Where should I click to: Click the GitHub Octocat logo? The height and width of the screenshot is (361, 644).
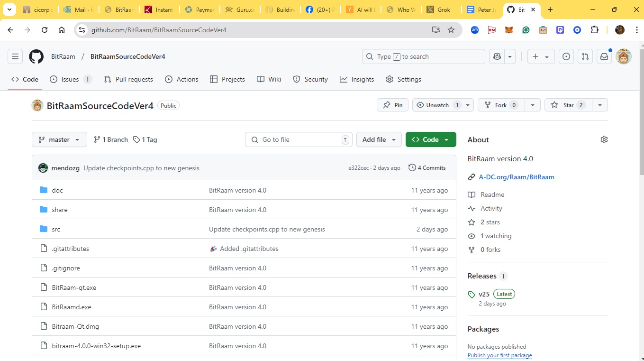coord(36,56)
